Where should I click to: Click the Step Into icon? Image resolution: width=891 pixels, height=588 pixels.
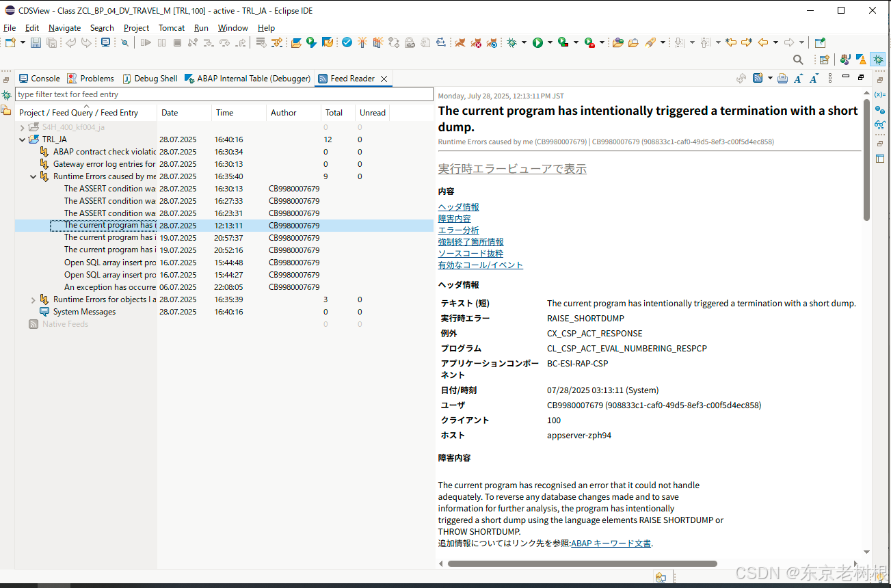point(207,42)
